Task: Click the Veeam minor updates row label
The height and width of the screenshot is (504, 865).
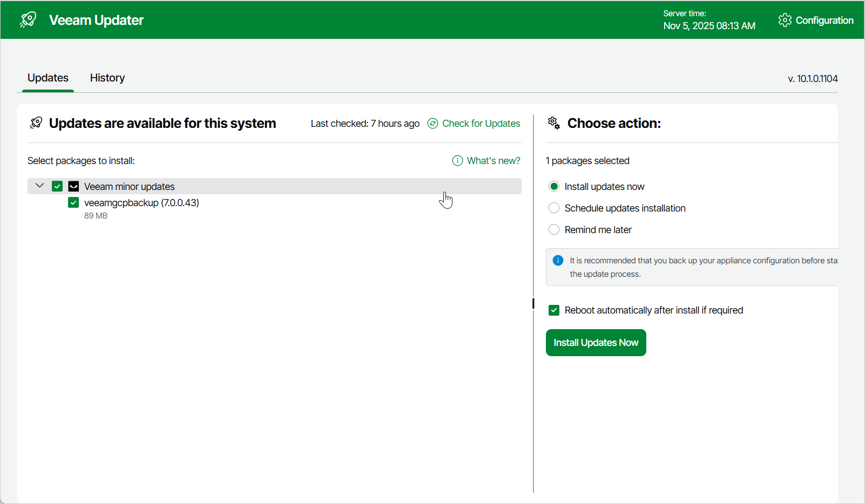Action: 130,187
